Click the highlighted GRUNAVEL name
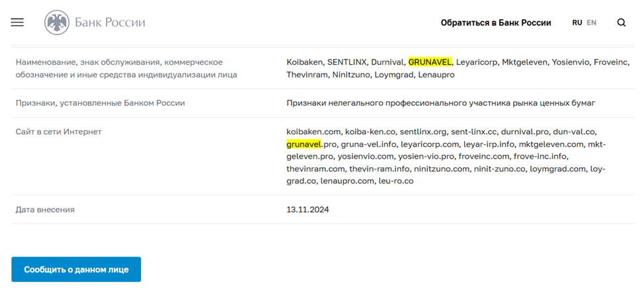Image resolution: width=644 pixels, height=295 pixels. pos(430,62)
